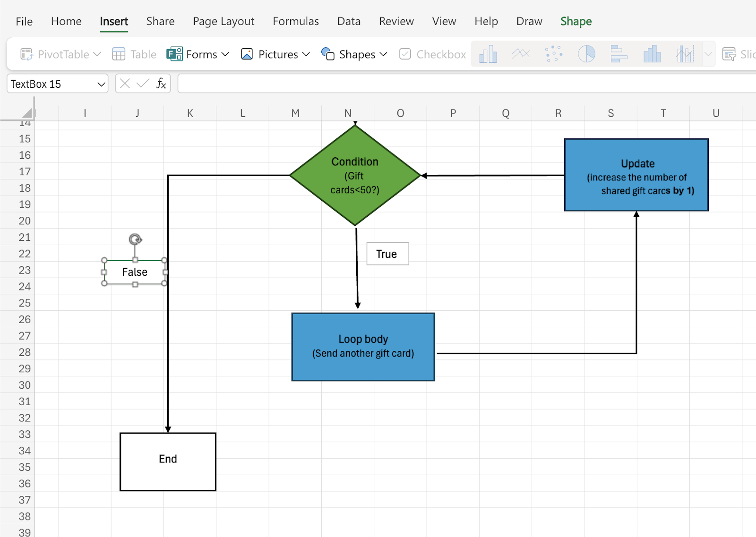756x537 pixels.
Task: Toggle the Checkbox insert control
Action: pos(432,54)
